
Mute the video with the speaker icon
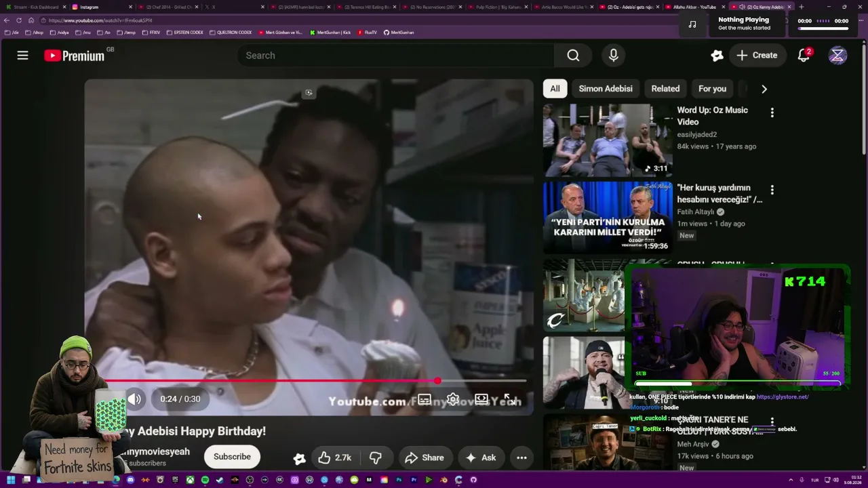coord(134,399)
